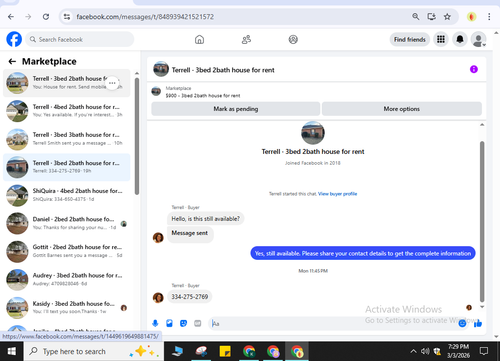Click the attach file icon in composer
500x361 pixels.
tap(169, 323)
